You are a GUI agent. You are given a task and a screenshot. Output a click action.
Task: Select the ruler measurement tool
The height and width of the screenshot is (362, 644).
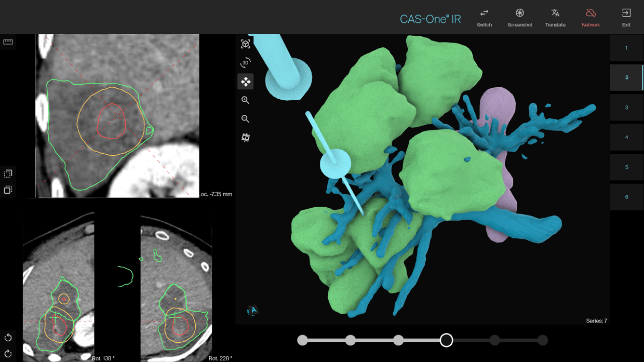(8, 42)
